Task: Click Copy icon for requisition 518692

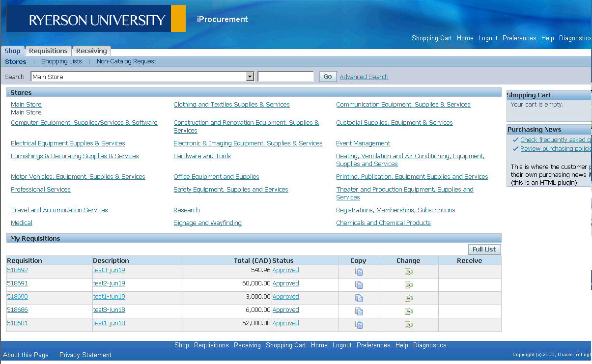Action: [x=359, y=272]
